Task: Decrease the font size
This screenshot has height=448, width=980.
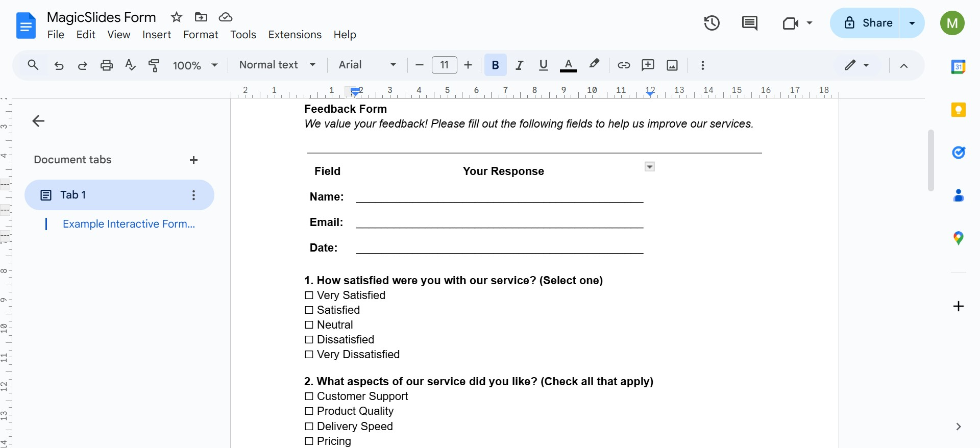Action: coord(420,65)
